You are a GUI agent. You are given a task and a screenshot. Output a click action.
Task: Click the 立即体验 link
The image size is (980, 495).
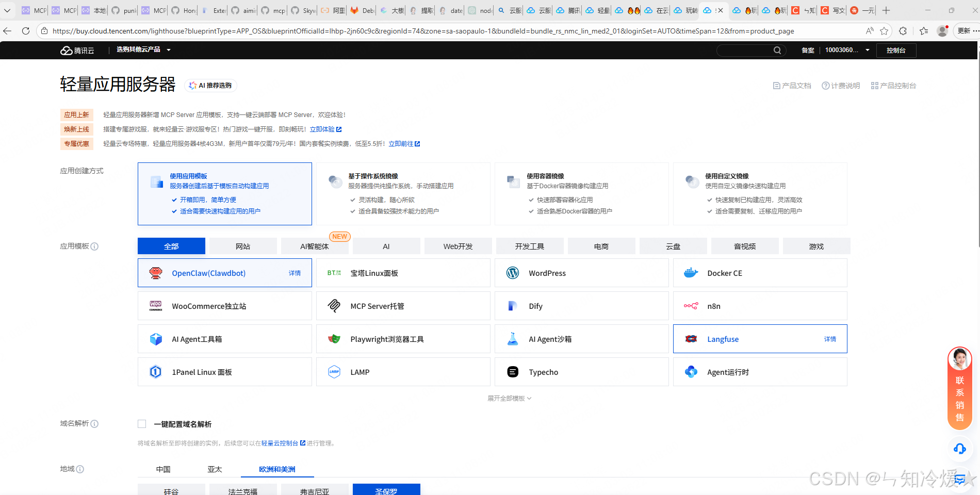pyautogui.click(x=325, y=129)
